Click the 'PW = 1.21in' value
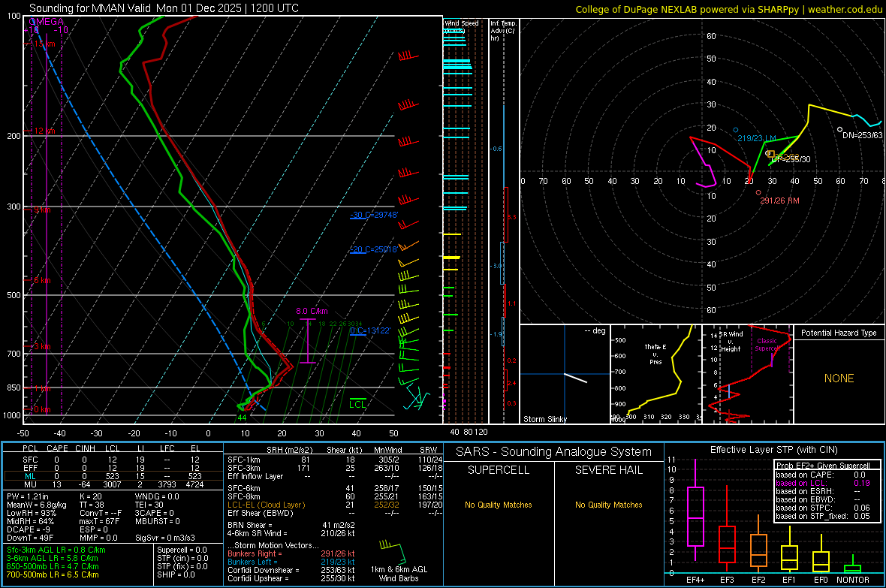Image resolution: width=886 pixels, height=588 pixels. pyautogui.click(x=28, y=496)
